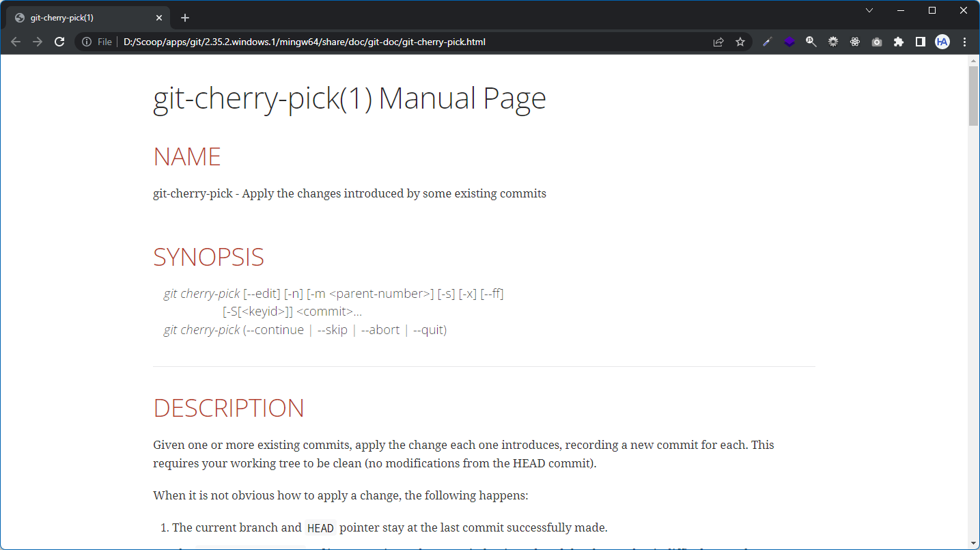Open the HA profile avatar menu
Image resolution: width=980 pixels, height=550 pixels.
pyautogui.click(x=942, y=42)
